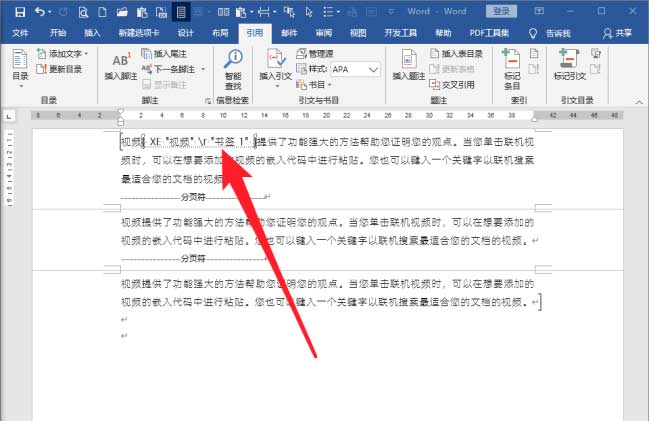The width and height of the screenshot is (649, 421).
Task: Click the first 分页符 page break line
Action: (x=194, y=197)
